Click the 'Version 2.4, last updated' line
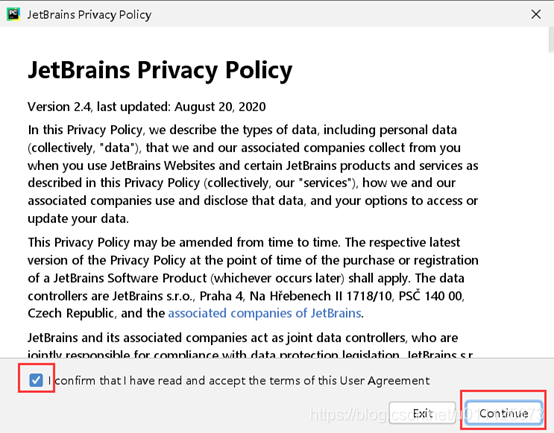554x433 pixels. (x=147, y=106)
